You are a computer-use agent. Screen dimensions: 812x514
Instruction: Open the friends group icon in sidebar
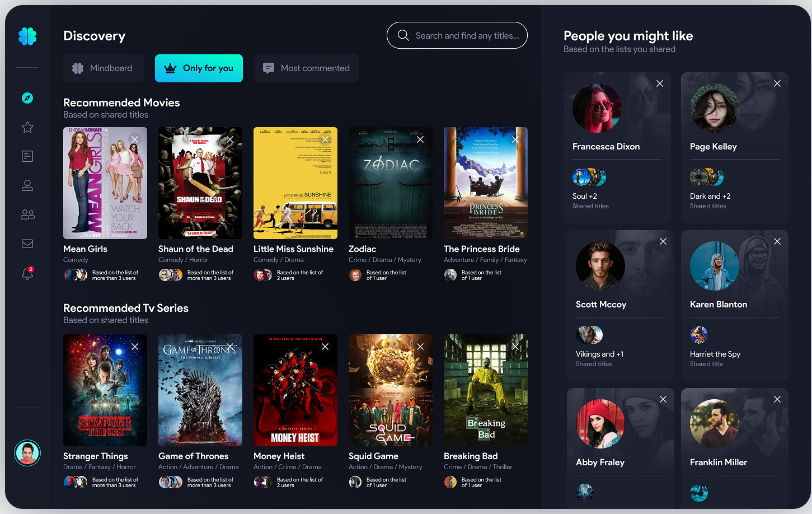pos(27,214)
